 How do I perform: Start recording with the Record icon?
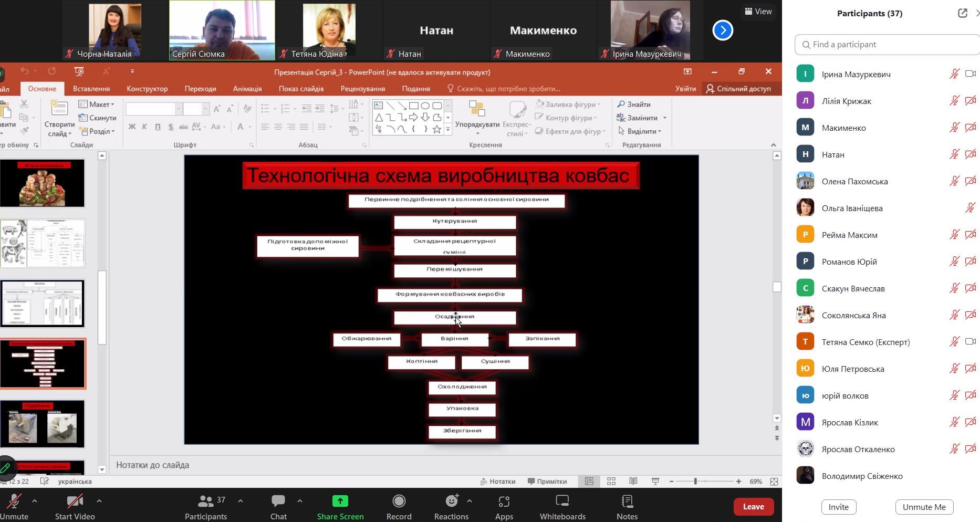click(x=399, y=501)
